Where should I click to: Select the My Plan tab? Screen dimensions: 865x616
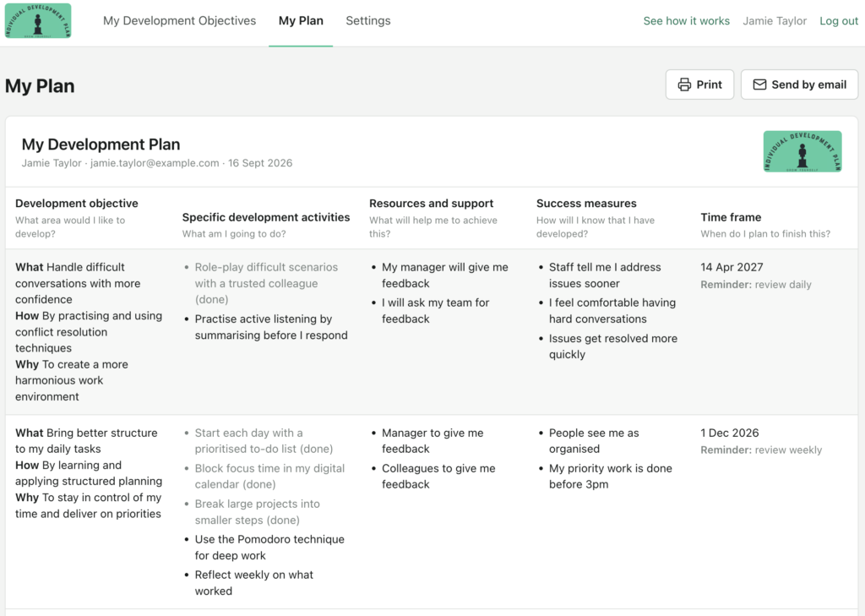coord(301,21)
